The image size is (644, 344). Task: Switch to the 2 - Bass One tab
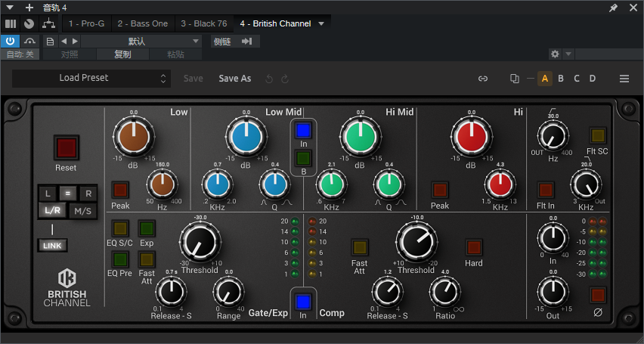143,24
